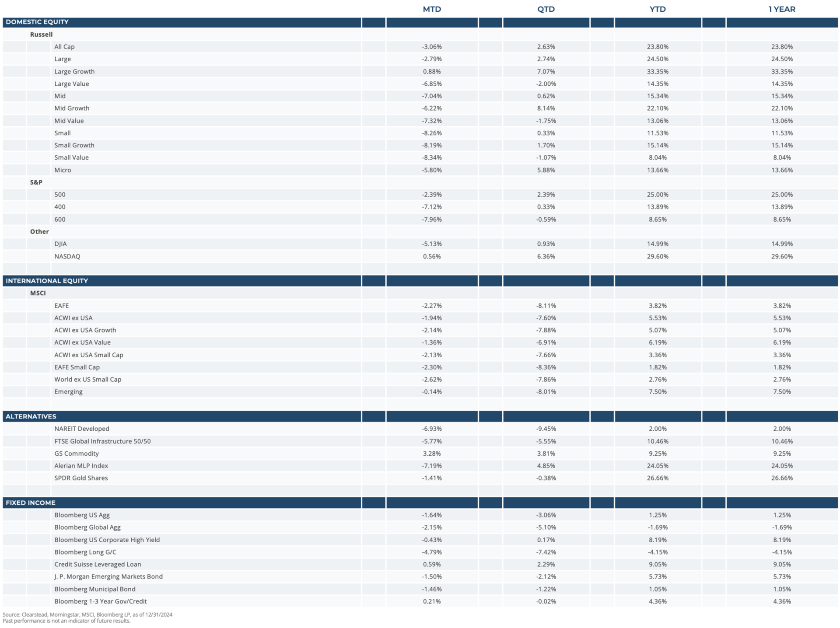Click the GS Commodity row label
Image resolution: width=840 pixels, height=628 pixels.
point(77,454)
